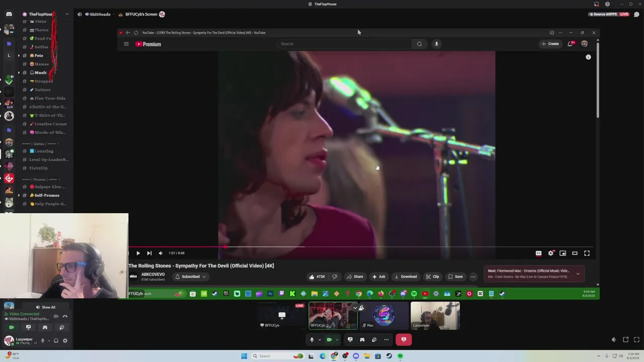Open the Discord soundboard
Image resolution: width=644 pixels, height=362 pixels.
click(61, 327)
